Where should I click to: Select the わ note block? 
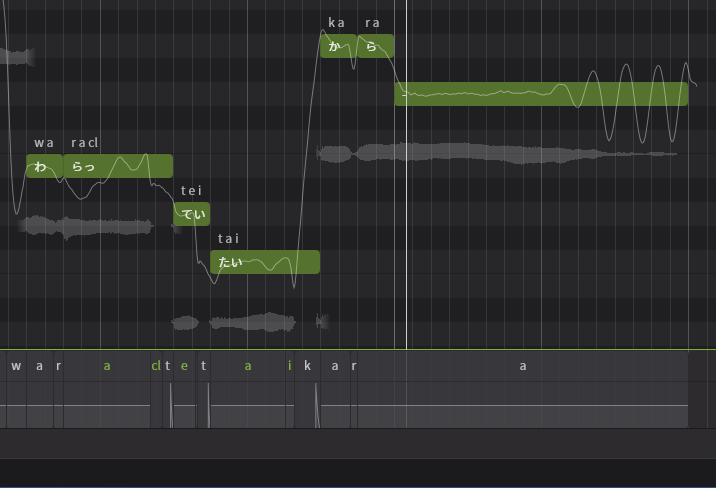44,166
